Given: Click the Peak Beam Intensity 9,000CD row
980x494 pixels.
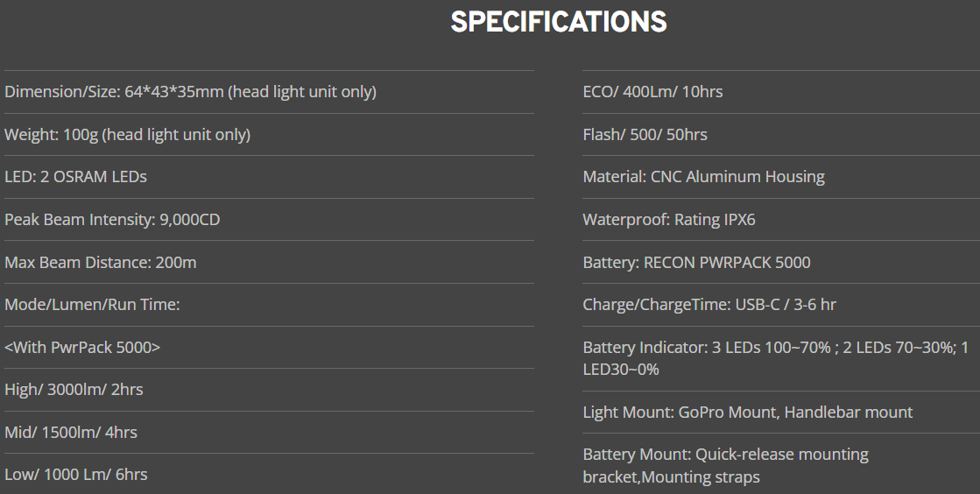Looking at the screenshot, I should 112,220.
